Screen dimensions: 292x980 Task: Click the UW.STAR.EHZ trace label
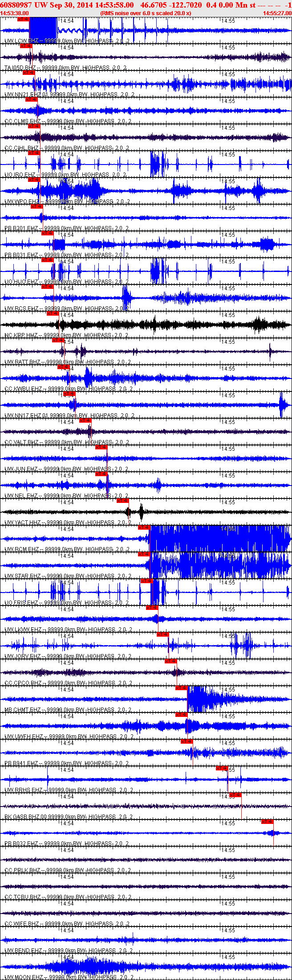(x=68, y=576)
